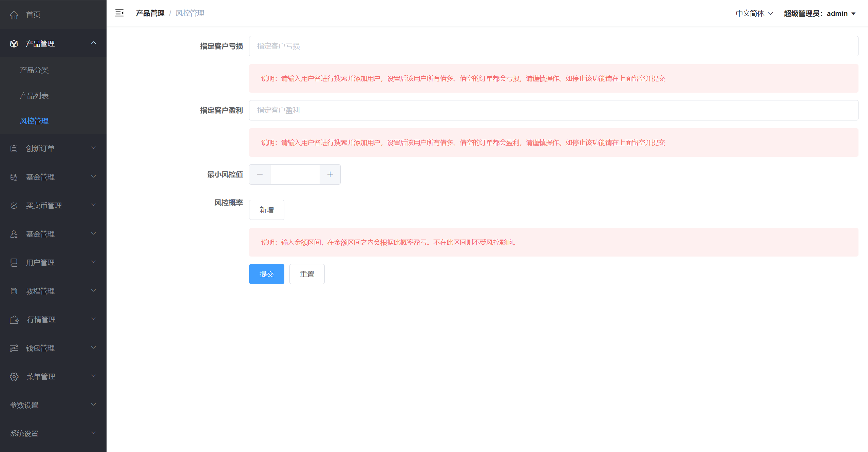Click the cube icon beside 产品管理

[14, 44]
